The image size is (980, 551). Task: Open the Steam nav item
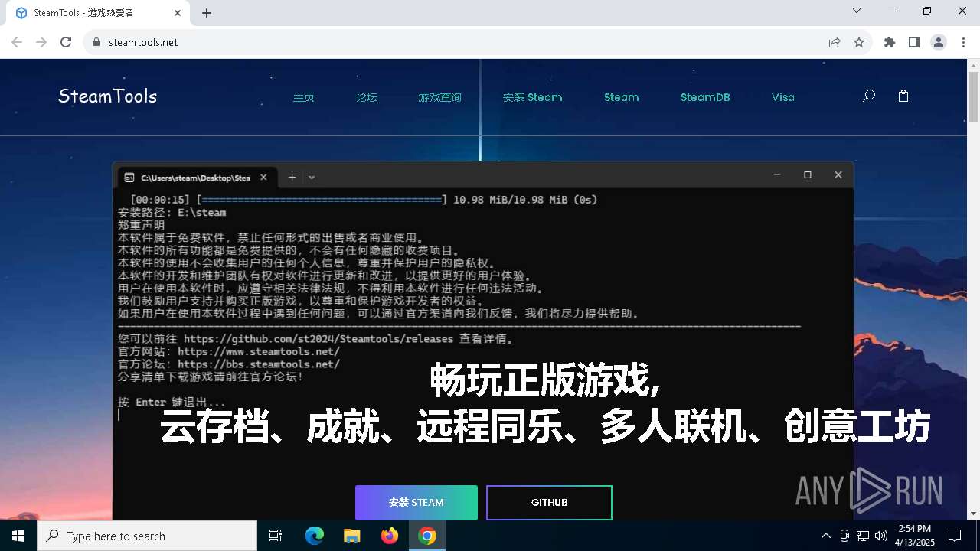621,97
